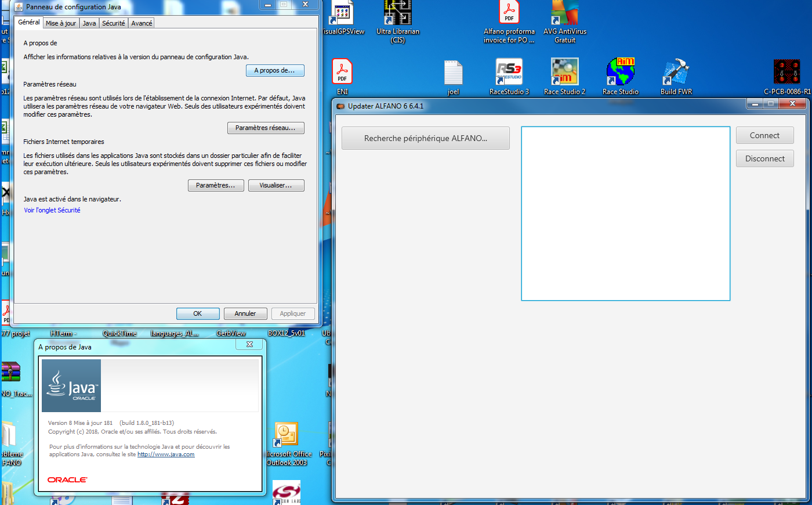Open the Sécurité tab
The width and height of the screenshot is (812, 505).
click(114, 23)
